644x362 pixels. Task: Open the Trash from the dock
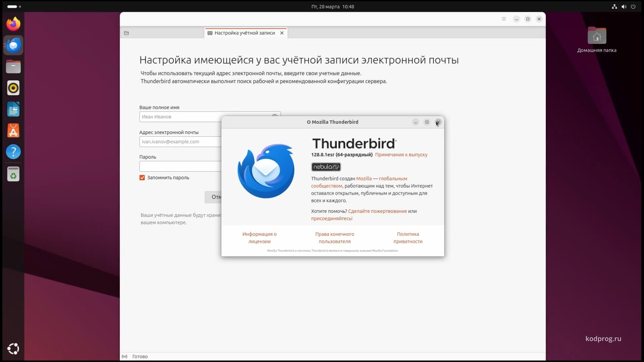13,174
